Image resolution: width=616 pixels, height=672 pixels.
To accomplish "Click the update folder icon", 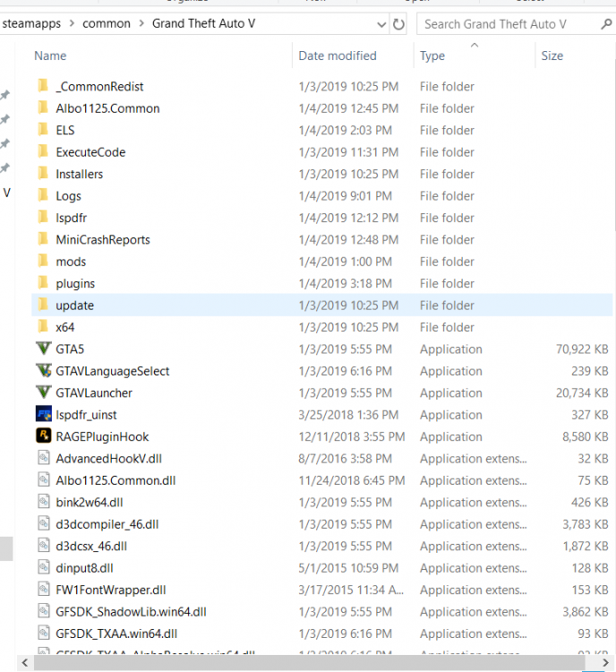I will tap(43, 305).
